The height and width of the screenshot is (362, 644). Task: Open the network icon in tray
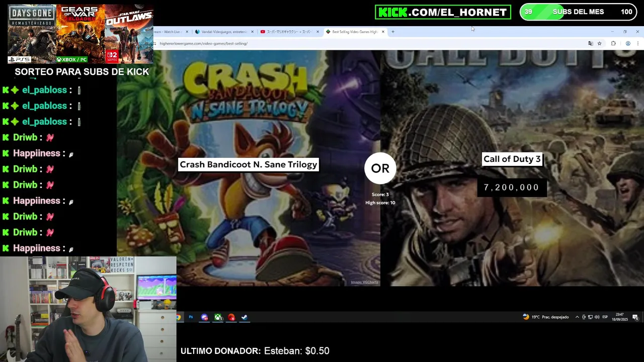[x=590, y=317]
